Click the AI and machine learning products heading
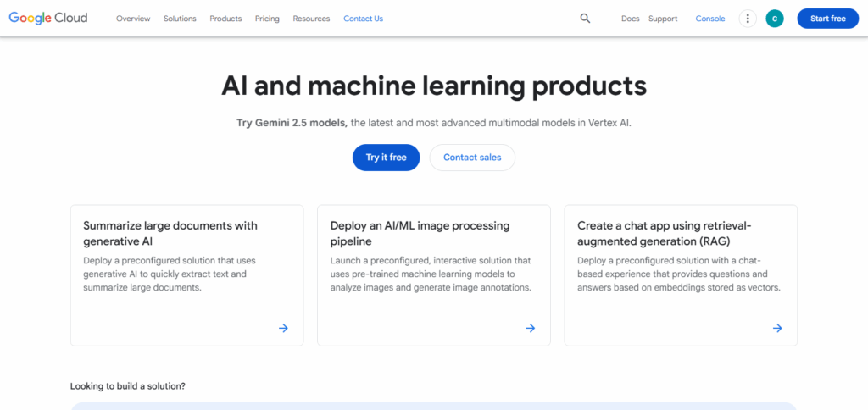The height and width of the screenshot is (410, 868). 434,86
